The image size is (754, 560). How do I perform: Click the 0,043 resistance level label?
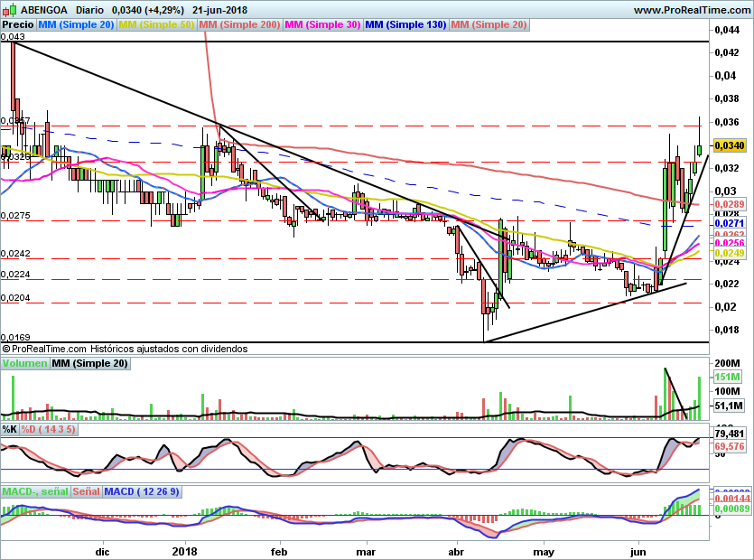[x=13, y=36]
